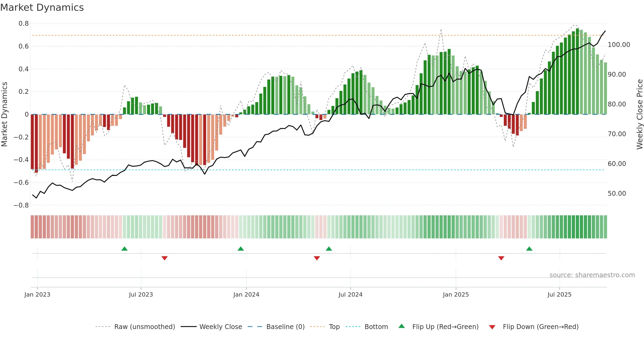Select the first green flip-up marker before Jul 2023
The height and width of the screenshot is (362, 644).
pyautogui.click(x=125, y=249)
